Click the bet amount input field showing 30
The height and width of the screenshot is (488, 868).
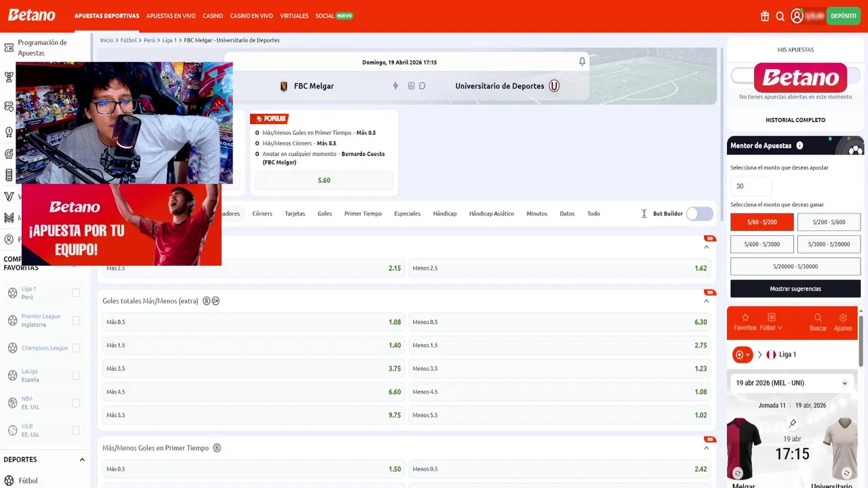coord(751,186)
